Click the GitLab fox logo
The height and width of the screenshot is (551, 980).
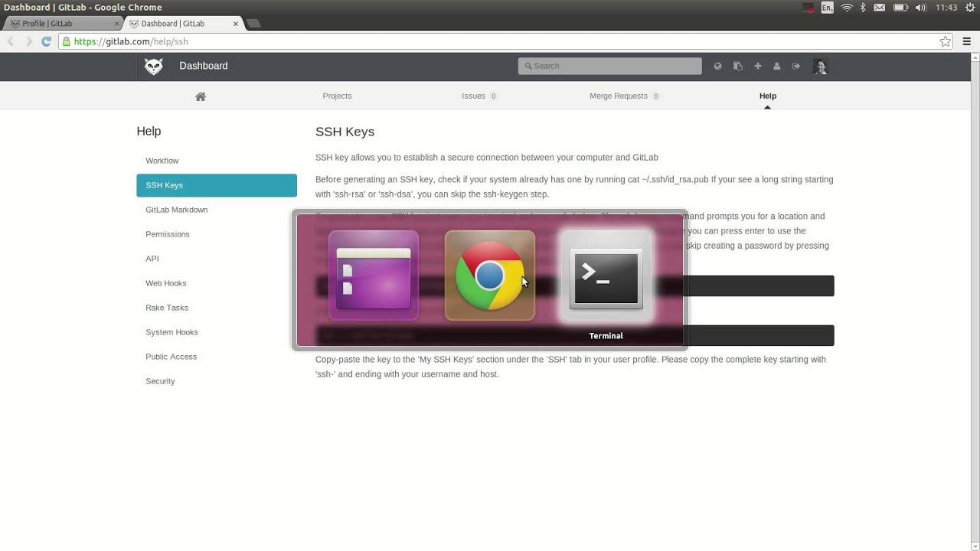(154, 67)
